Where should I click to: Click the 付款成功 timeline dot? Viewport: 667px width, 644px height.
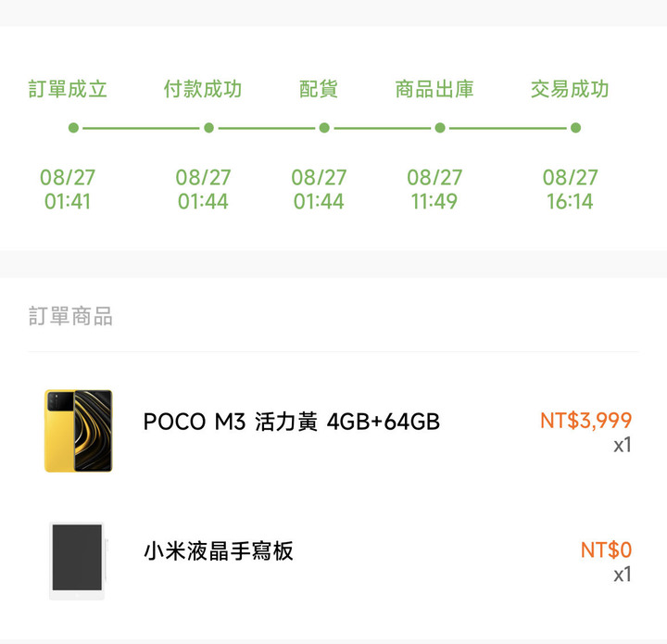tap(208, 128)
